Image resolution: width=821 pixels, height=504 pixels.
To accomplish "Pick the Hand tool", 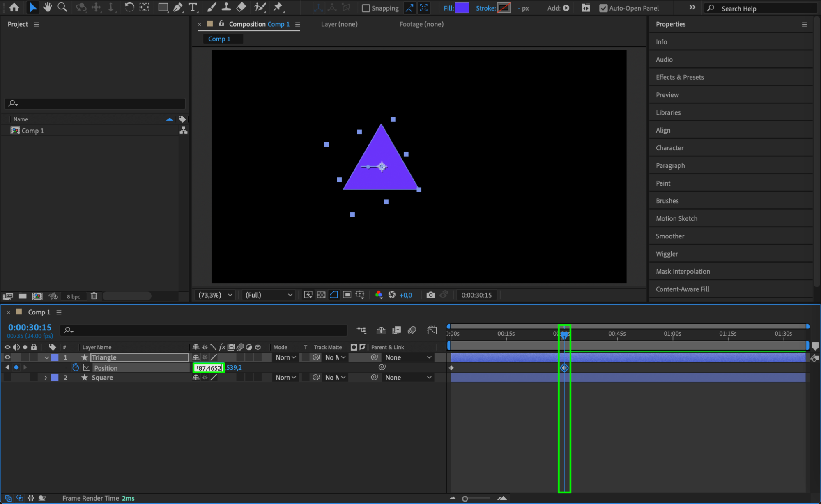I will tap(48, 7).
